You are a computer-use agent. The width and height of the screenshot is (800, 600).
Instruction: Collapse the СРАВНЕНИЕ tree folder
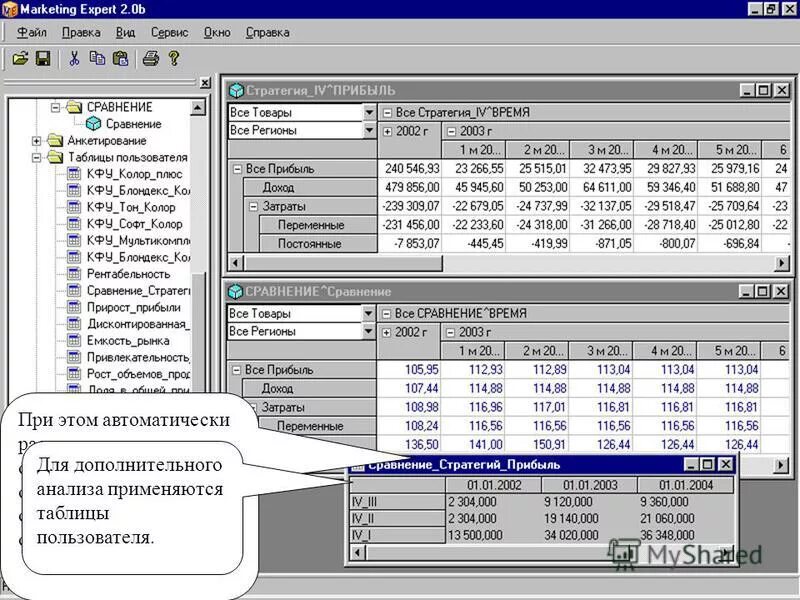(x=56, y=107)
